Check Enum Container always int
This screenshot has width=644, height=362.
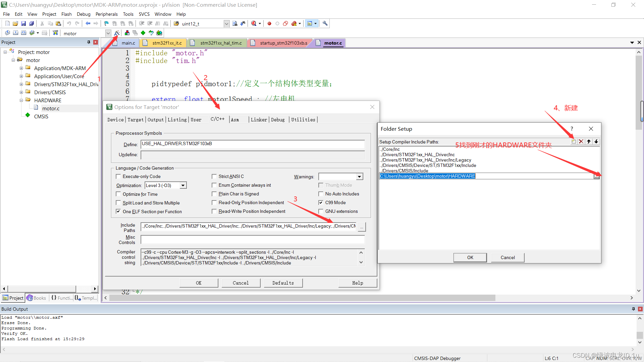214,185
